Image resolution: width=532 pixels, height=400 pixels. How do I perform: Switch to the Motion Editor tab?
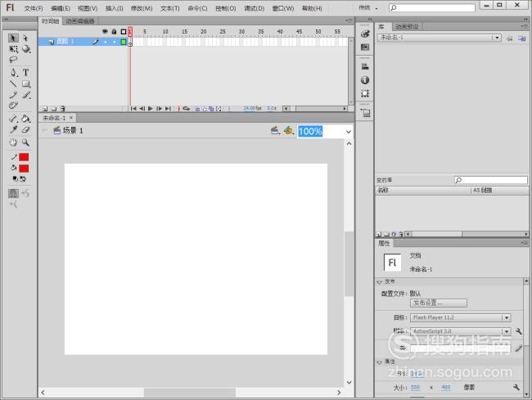pyautogui.click(x=80, y=21)
